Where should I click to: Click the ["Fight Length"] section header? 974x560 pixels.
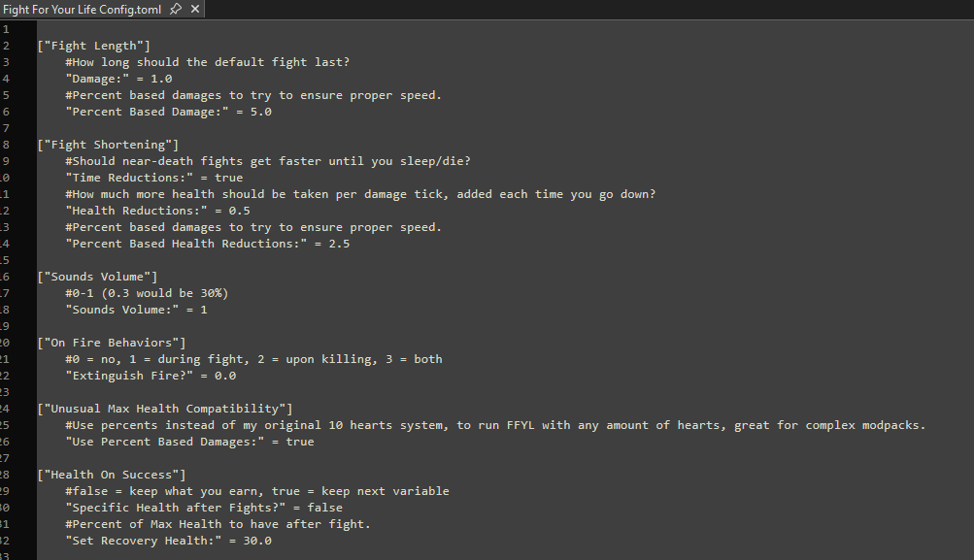coord(93,46)
